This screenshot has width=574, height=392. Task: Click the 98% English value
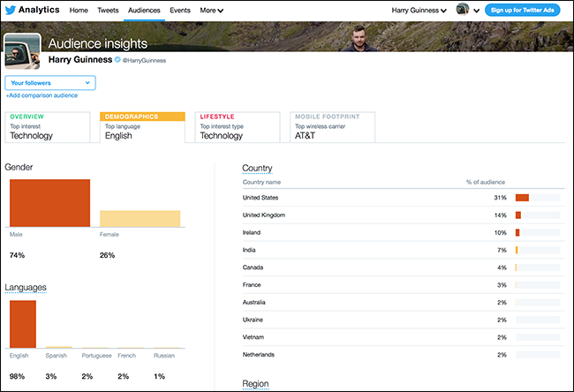click(17, 376)
